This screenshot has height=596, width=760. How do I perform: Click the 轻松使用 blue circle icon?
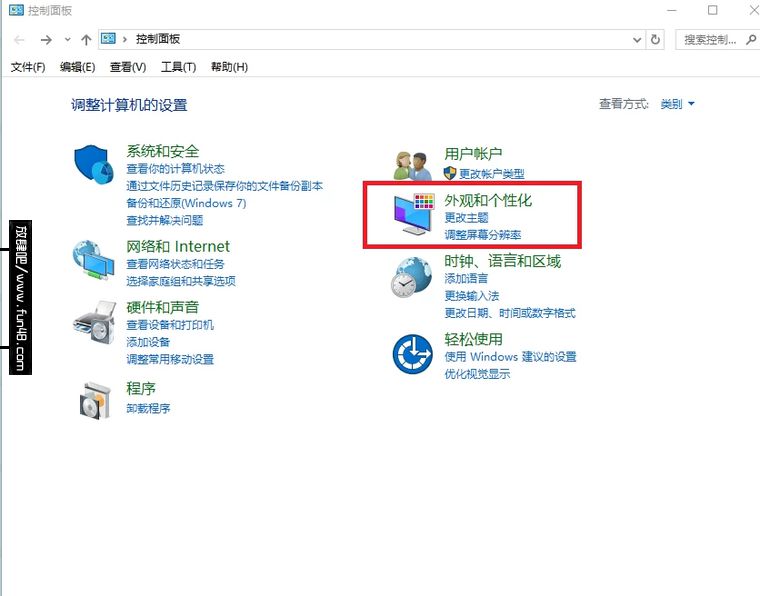(412, 354)
